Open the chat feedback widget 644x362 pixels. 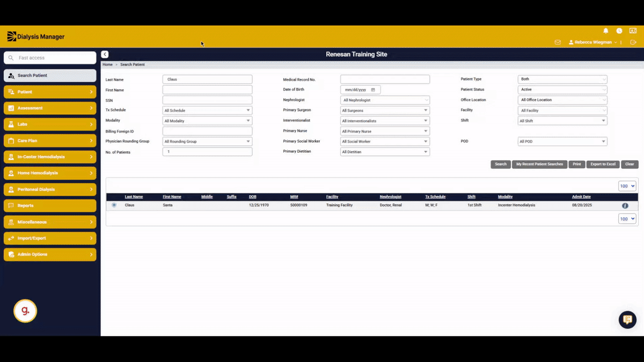[x=627, y=320]
